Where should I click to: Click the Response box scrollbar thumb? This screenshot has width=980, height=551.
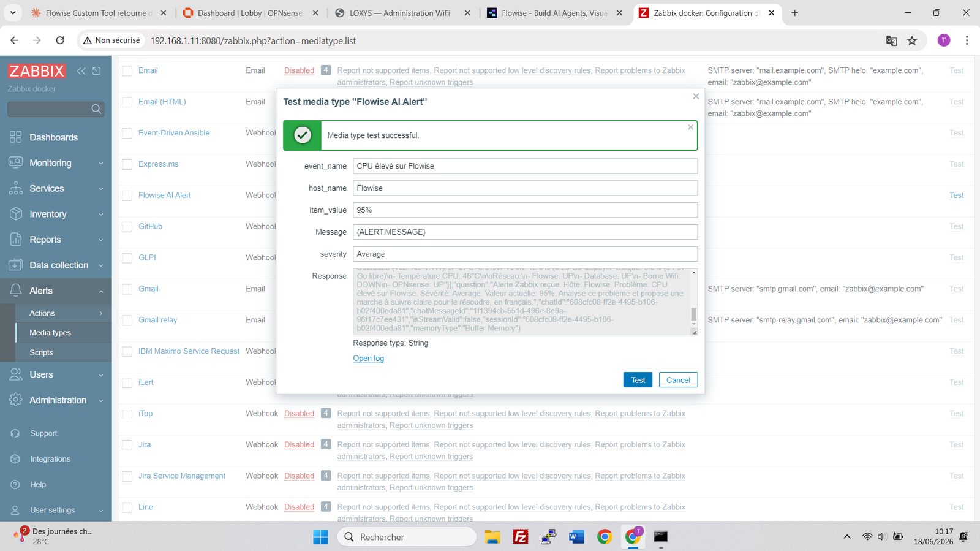(693, 314)
